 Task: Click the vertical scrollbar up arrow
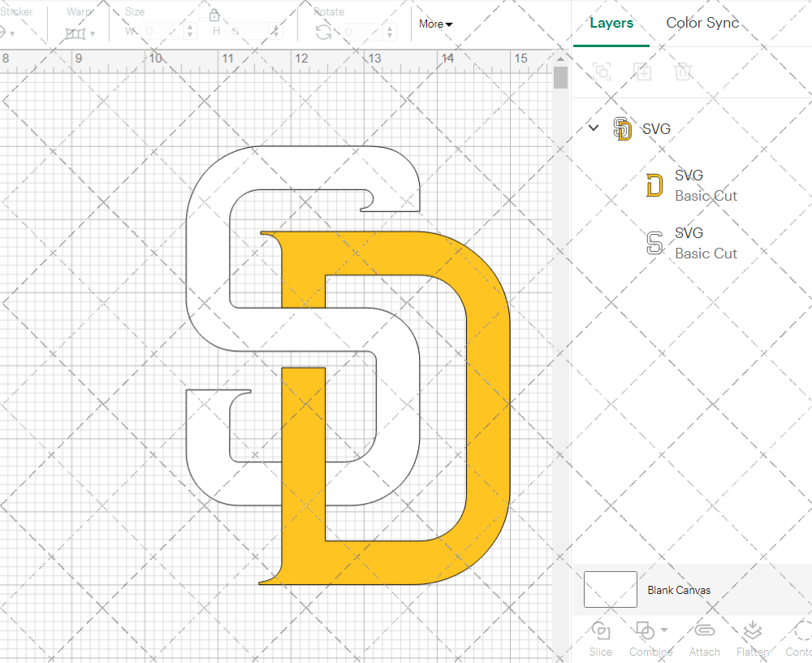[x=560, y=58]
